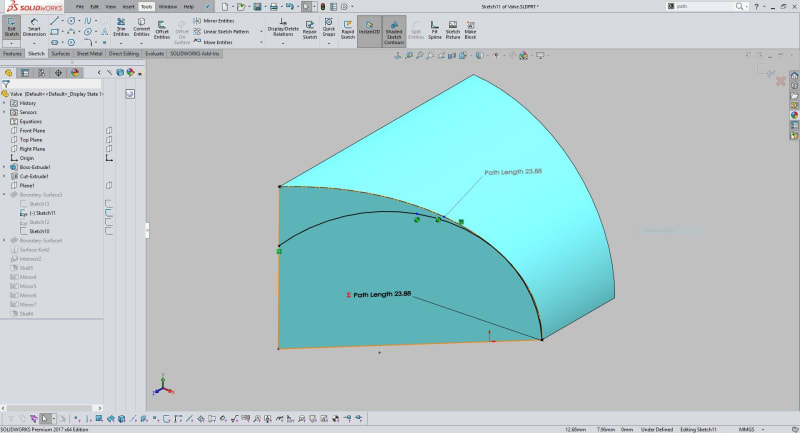Select the Line sketch tool

tap(54, 21)
